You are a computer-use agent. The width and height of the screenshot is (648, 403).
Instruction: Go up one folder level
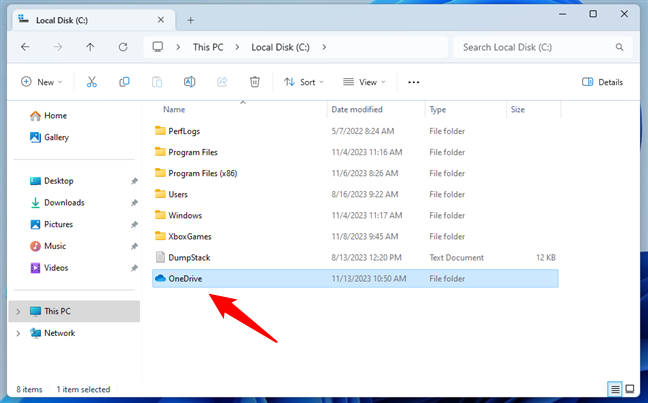90,47
